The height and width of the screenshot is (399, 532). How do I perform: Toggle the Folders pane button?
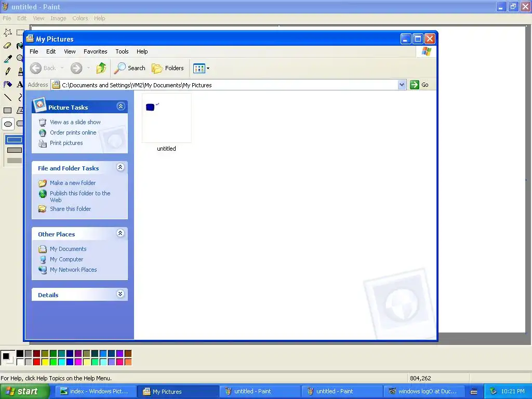pyautogui.click(x=168, y=68)
